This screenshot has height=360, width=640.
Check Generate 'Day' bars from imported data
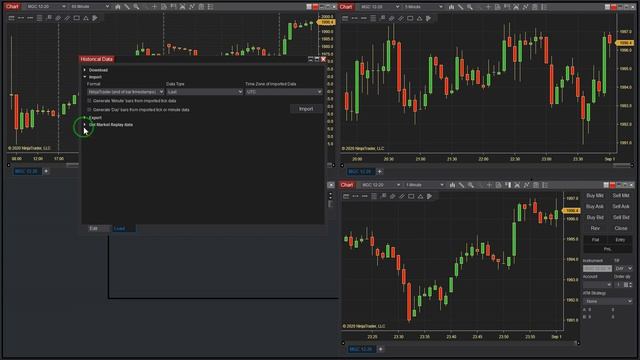pos(89,109)
